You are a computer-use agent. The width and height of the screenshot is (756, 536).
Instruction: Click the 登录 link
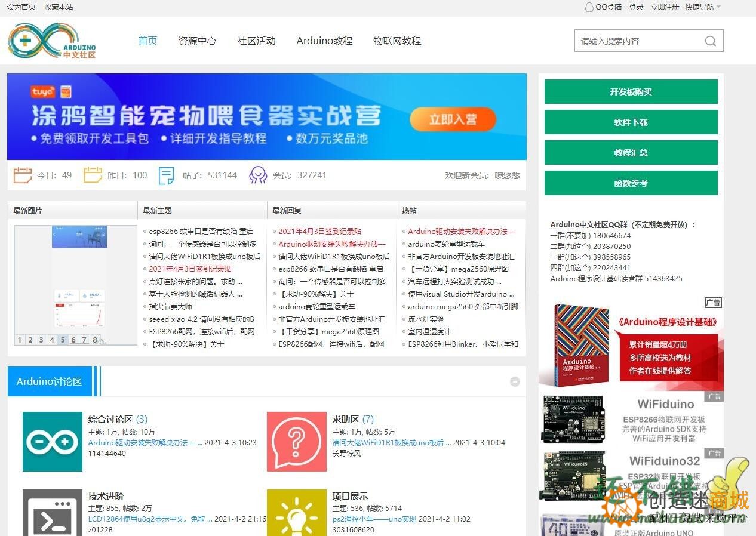tap(636, 7)
